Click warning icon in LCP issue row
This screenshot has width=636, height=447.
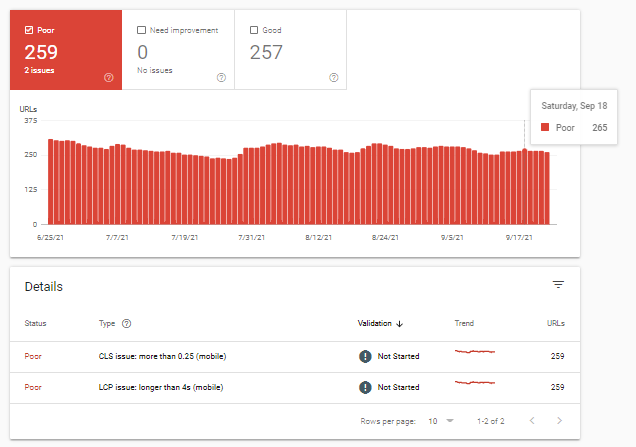click(365, 387)
